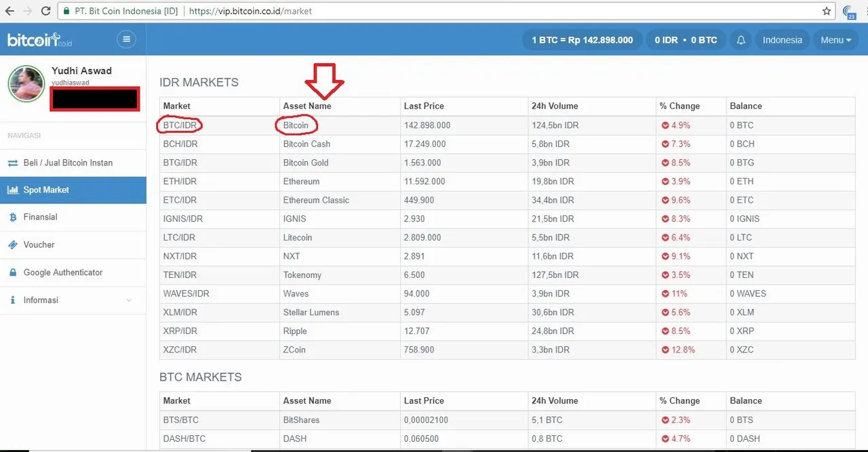This screenshot has height=452, width=868.
Task: Open the notifications bell icon
Action: 741,40
